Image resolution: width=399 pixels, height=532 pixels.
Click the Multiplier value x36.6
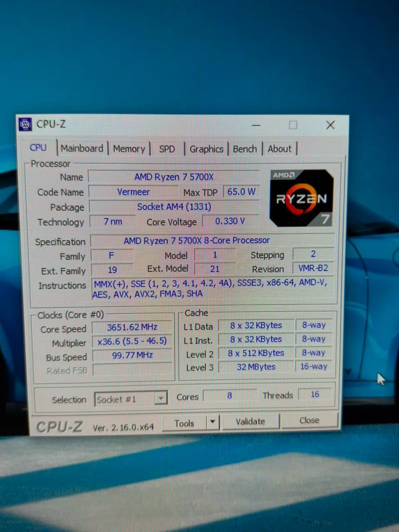pyautogui.click(x=132, y=342)
